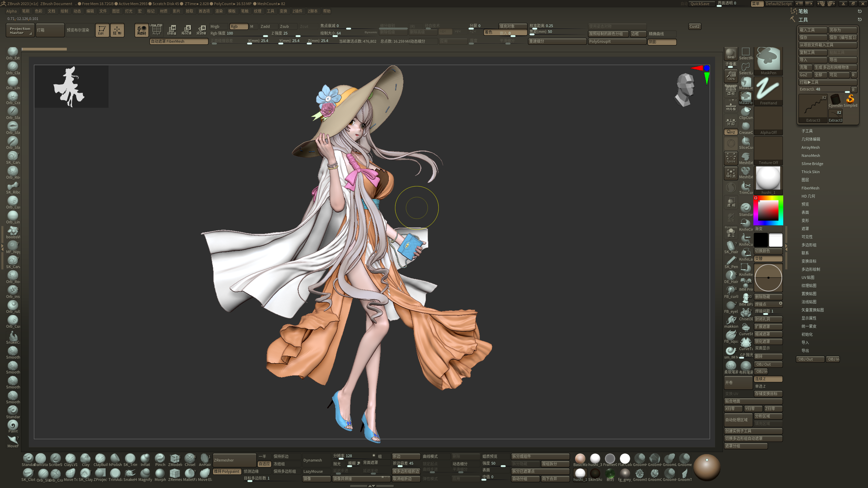Pick a color in the color picker square

tap(768, 210)
